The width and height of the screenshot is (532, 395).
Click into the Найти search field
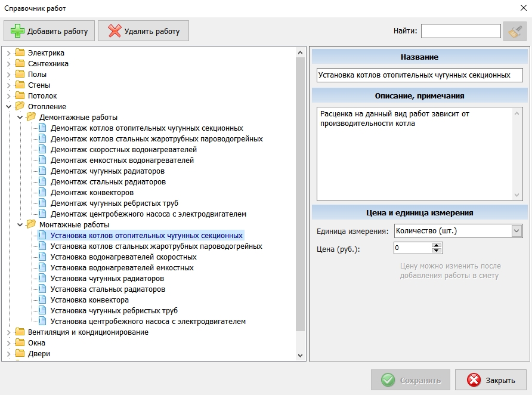click(x=460, y=31)
